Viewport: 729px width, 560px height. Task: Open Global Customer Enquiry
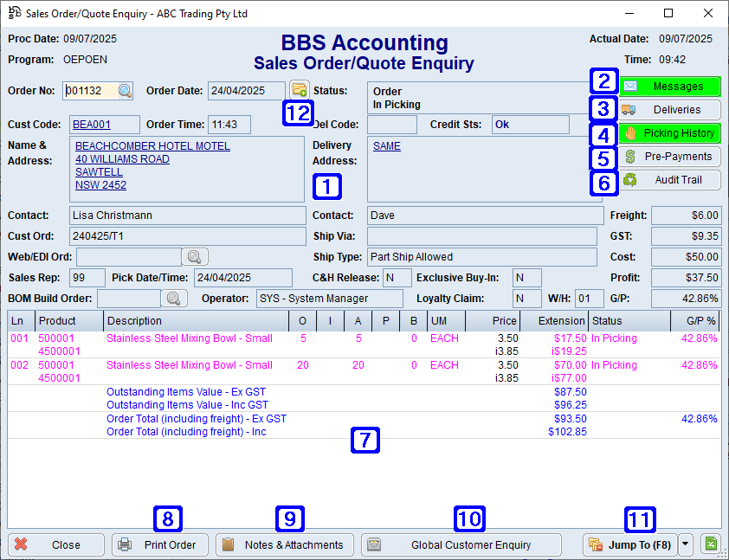(461, 544)
